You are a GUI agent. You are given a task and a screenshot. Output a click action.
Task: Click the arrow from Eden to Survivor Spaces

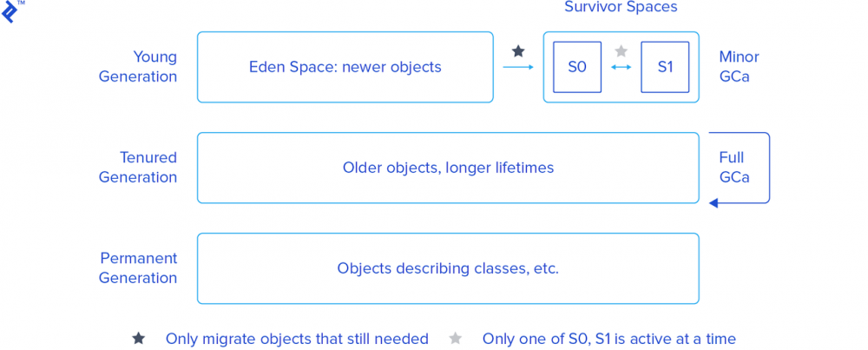coord(518,67)
